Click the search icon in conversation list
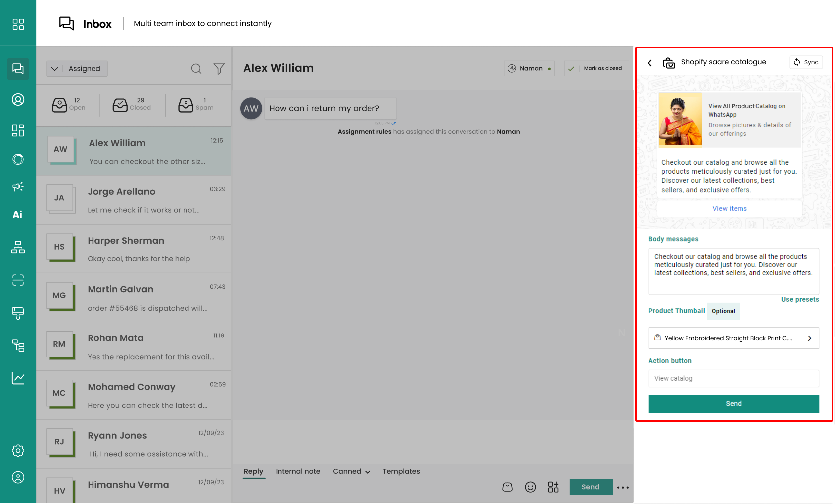The height and width of the screenshot is (504, 835). pos(196,69)
